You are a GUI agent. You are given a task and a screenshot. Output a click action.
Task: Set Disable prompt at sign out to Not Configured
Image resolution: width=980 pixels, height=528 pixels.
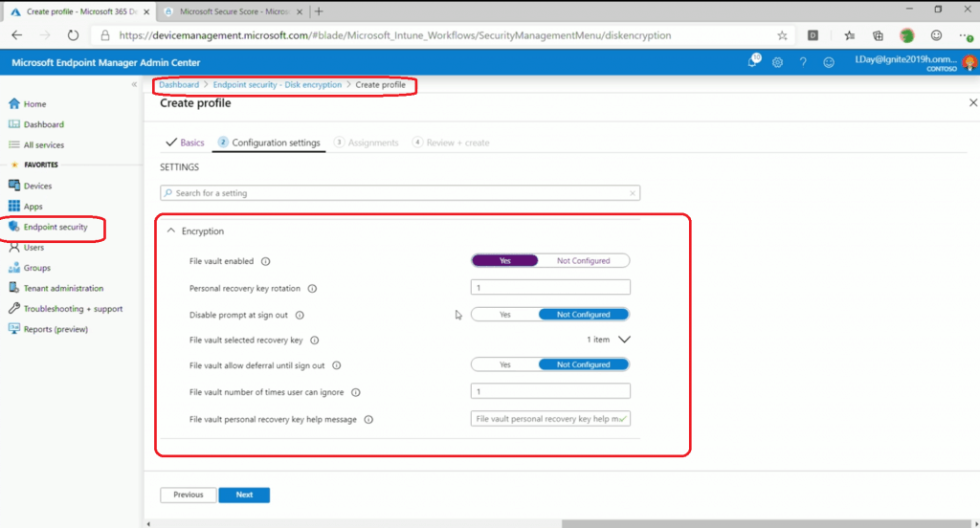pyautogui.click(x=583, y=315)
